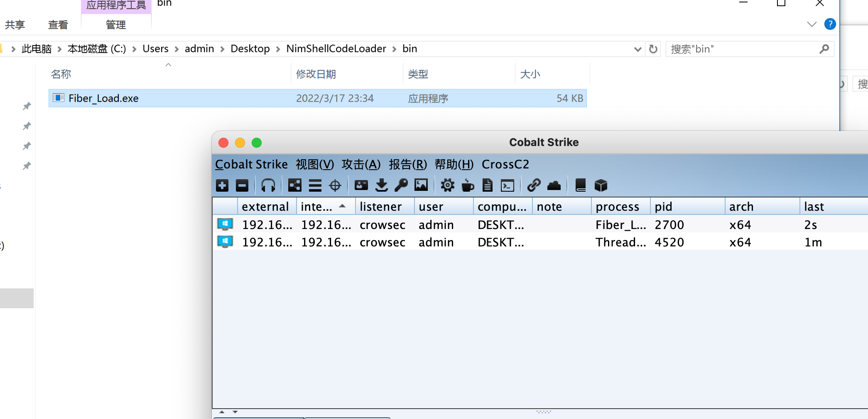Screen dimensions: 868x419
Task: Open listeners via headphones icon
Action: [268, 185]
